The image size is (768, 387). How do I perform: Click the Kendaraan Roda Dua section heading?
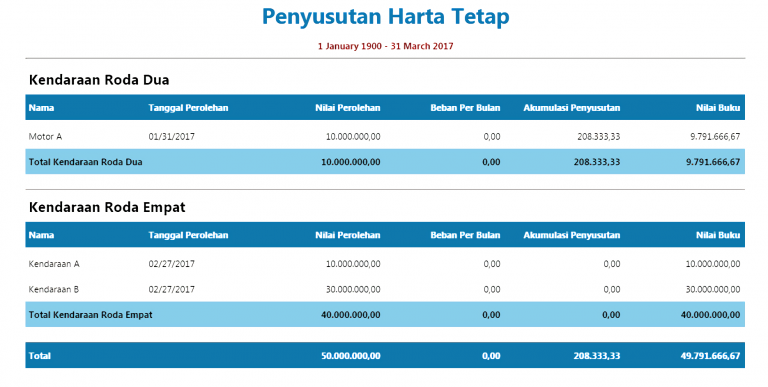(x=99, y=80)
